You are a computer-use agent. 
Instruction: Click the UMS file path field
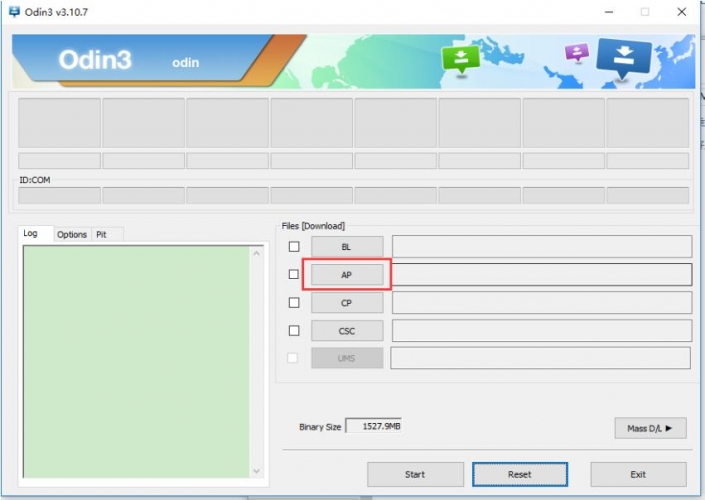540,358
